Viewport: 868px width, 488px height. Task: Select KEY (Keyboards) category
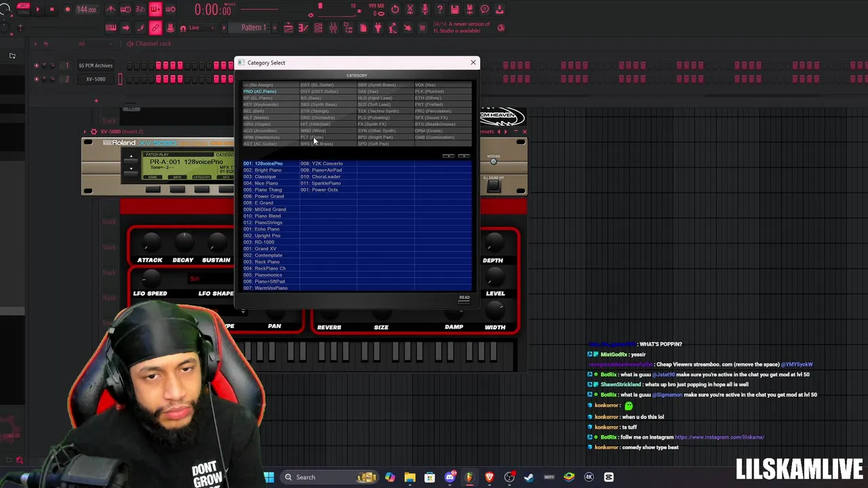271,104
